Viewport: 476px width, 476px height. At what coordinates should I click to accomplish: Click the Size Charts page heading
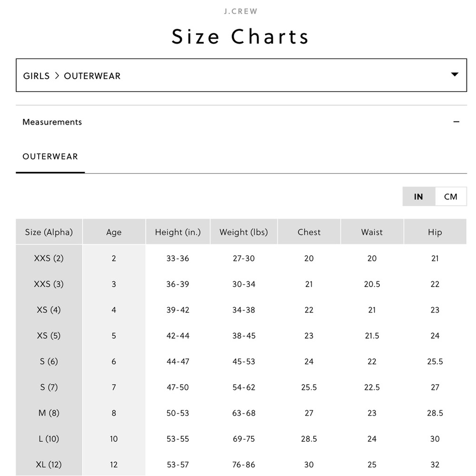pyautogui.click(x=240, y=37)
